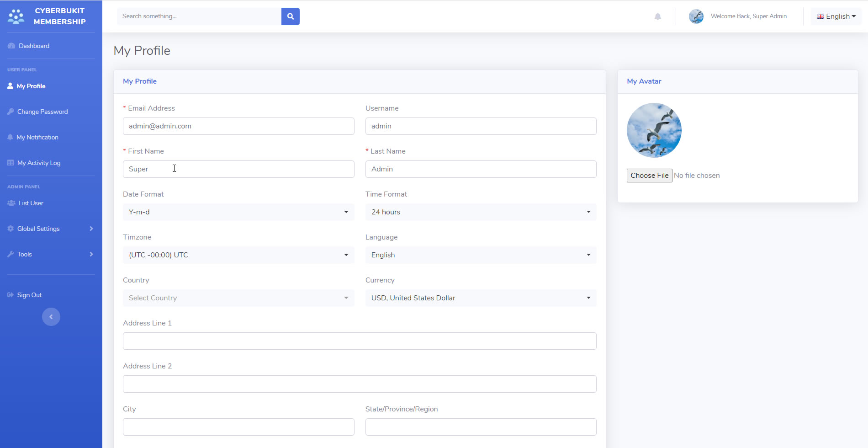Open the English language switcher in header

836,16
